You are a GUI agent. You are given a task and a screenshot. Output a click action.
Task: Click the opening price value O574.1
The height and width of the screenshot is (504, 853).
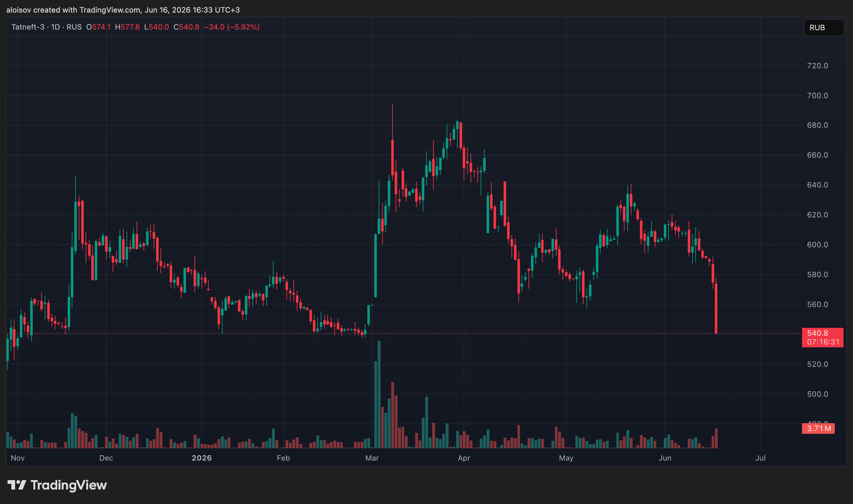pos(98,27)
